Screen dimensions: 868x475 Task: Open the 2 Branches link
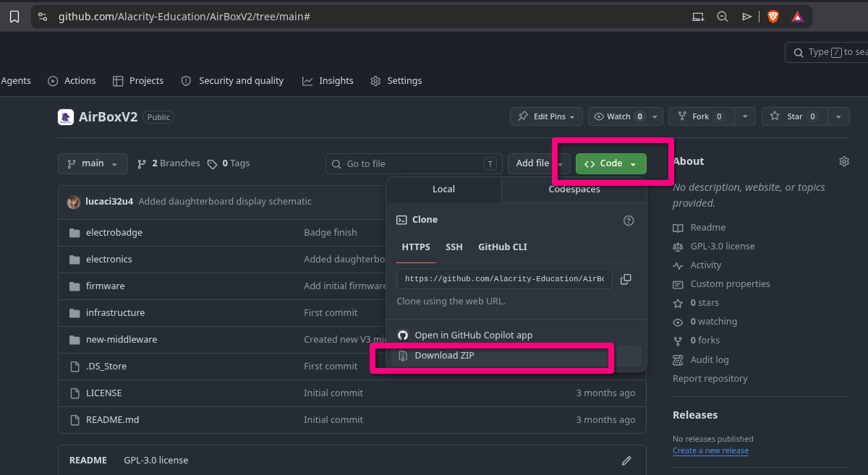(x=169, y=164)
